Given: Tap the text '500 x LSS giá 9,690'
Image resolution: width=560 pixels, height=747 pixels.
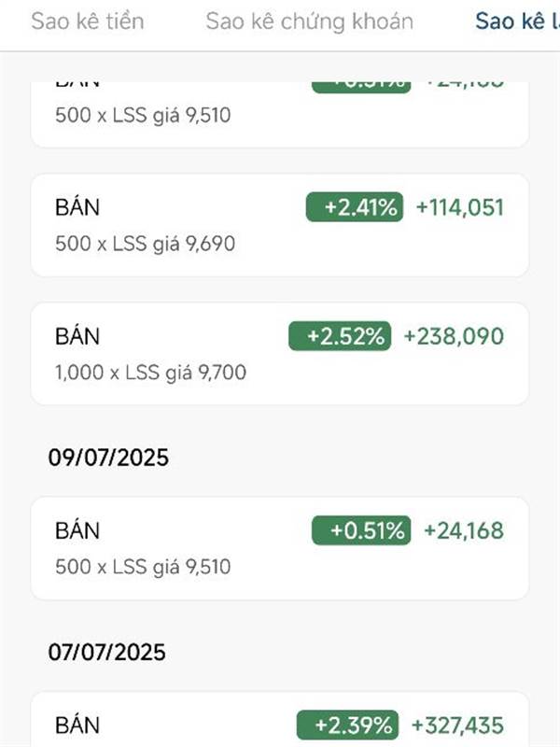Looking at the screenshot, I should point(146,244).
